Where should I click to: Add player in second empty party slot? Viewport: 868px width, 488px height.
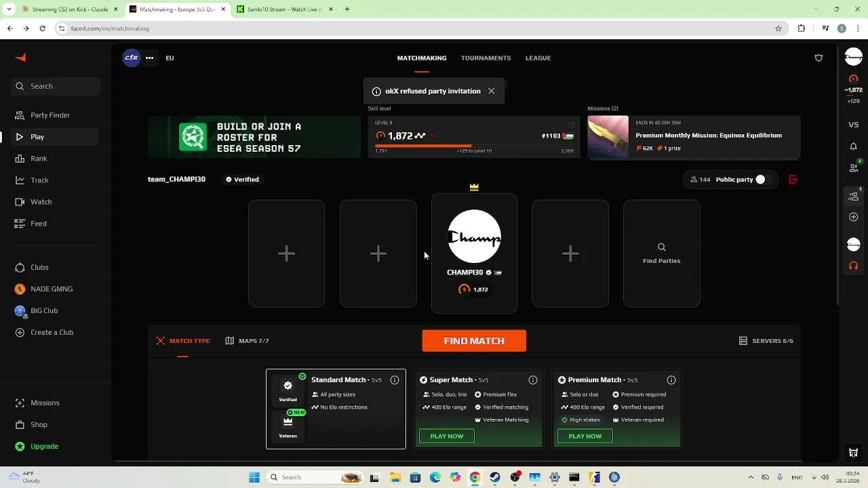point(378,253)
